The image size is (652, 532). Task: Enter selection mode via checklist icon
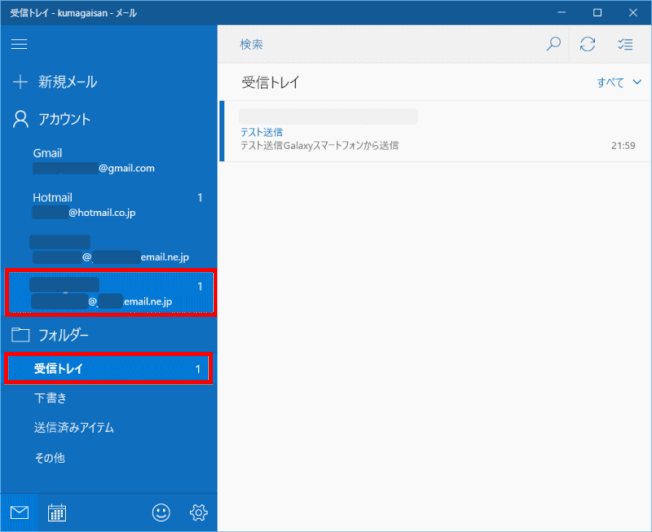click(625, 44)
